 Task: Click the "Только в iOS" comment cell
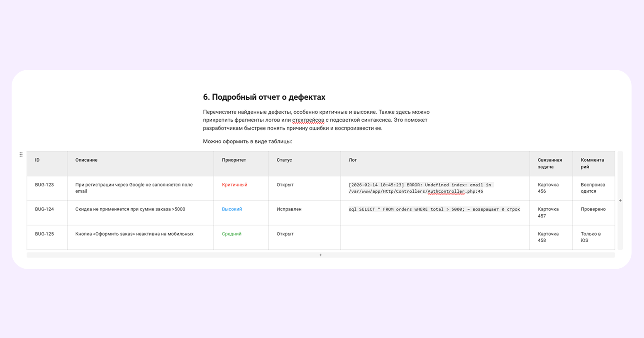click(590, 237)
